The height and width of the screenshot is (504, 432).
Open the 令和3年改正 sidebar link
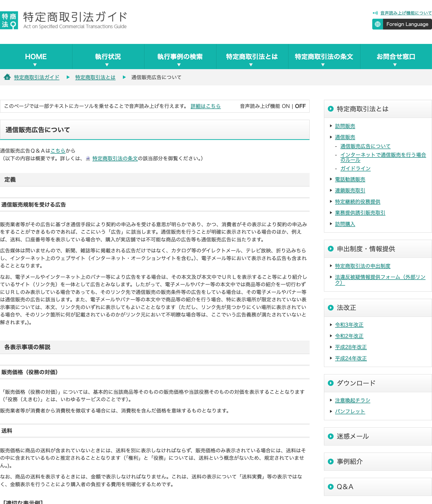coord(349,325)
